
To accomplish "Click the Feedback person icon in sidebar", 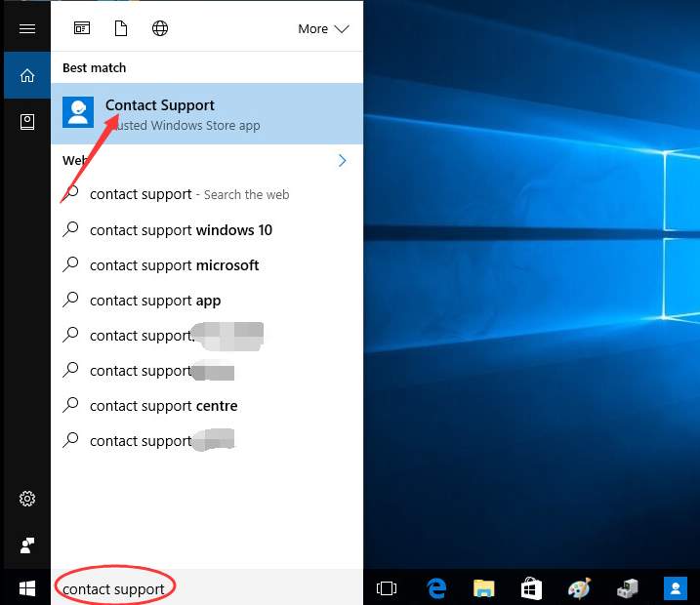I will (27, 544).
